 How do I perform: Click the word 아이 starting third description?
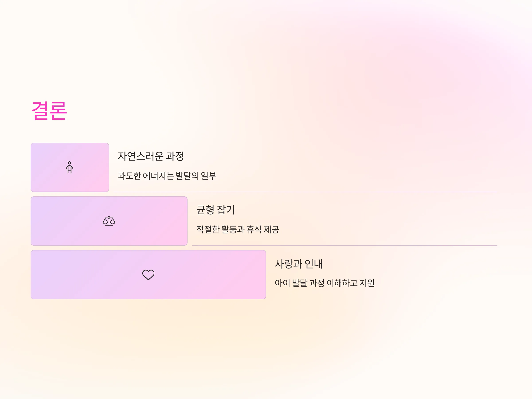click(282, 283)
